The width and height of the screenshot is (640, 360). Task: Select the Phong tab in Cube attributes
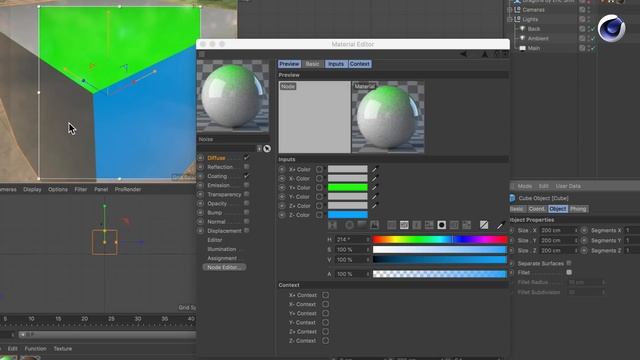pyautogui.click(x=578, y=209)
